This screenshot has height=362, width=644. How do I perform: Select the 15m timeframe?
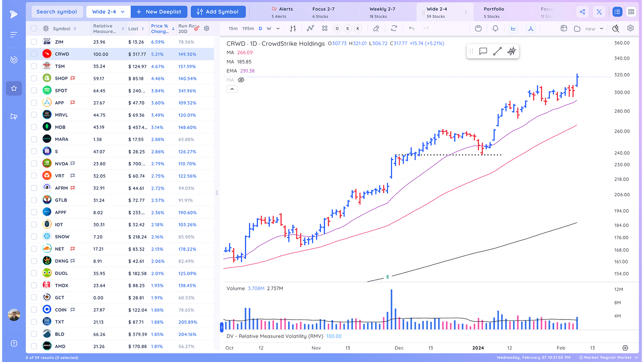point(233,28)
